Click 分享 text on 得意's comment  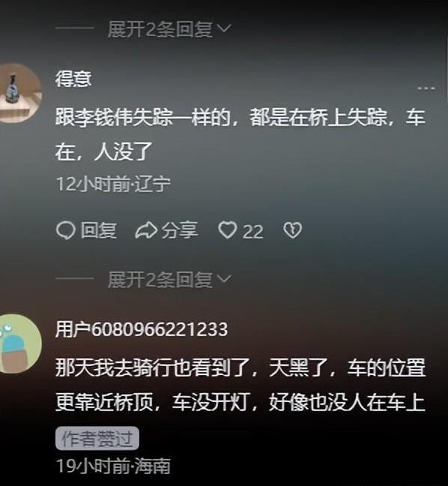[180, 230]
